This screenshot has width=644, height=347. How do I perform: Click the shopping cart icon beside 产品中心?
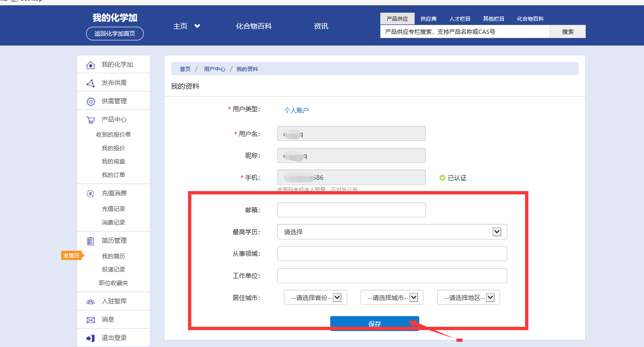click(x=91, y=120)
